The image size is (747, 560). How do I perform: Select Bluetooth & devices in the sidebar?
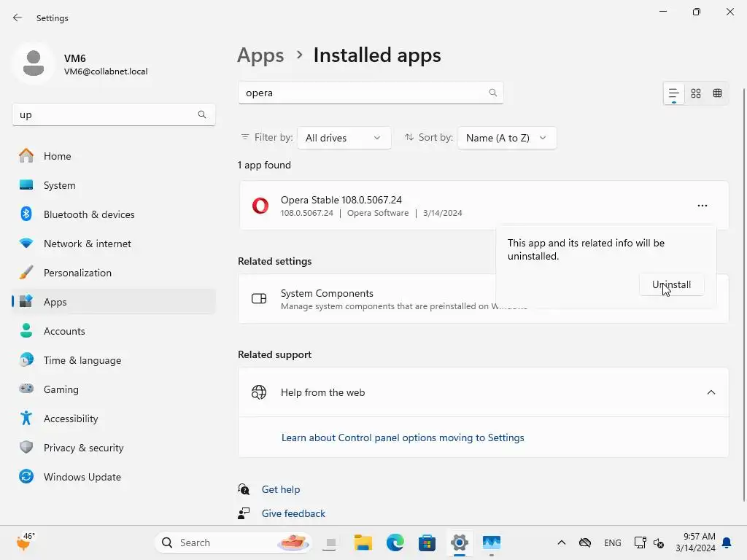pos(89,214)
